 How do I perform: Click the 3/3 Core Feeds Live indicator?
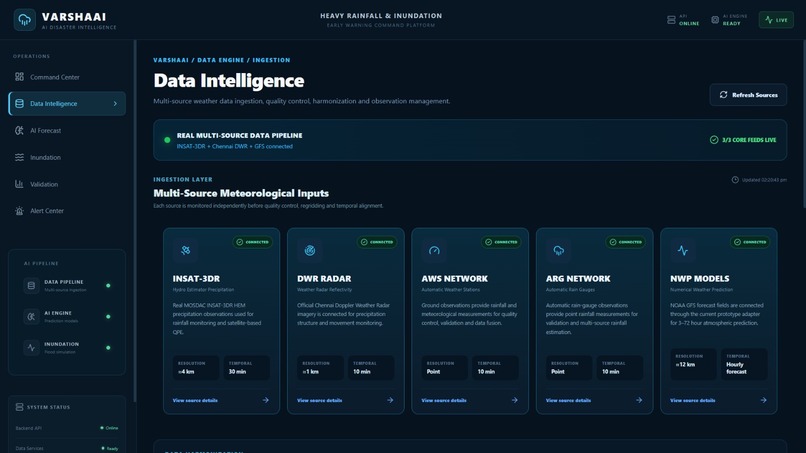pyautogui.click(x=743, y=140)
